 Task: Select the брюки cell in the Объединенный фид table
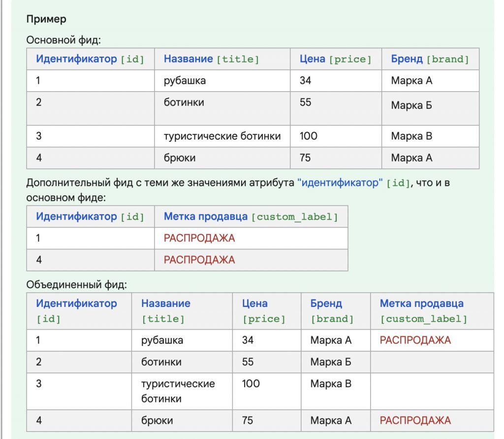coord(182,421)
